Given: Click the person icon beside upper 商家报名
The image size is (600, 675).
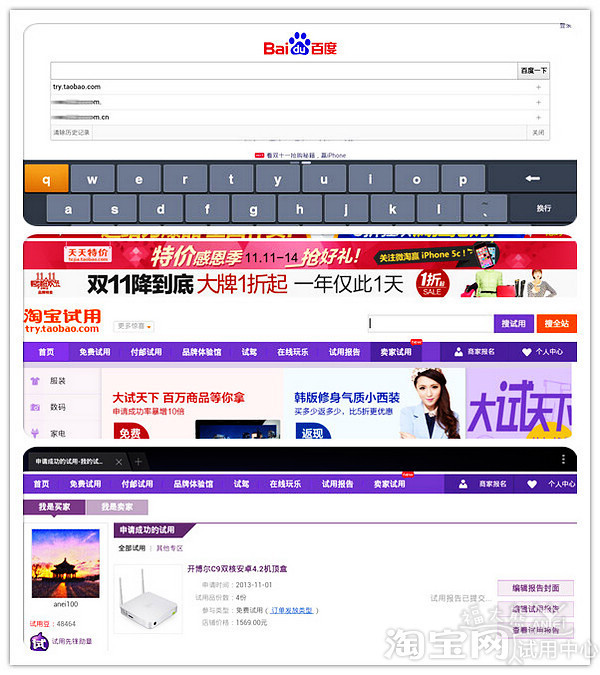Looking at the screenshot, I should pyautogui.click(x=458, y=352).
